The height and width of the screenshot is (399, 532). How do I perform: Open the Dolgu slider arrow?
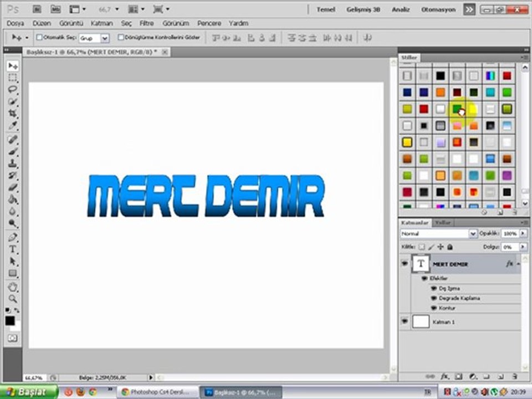(x=523, y=247)
